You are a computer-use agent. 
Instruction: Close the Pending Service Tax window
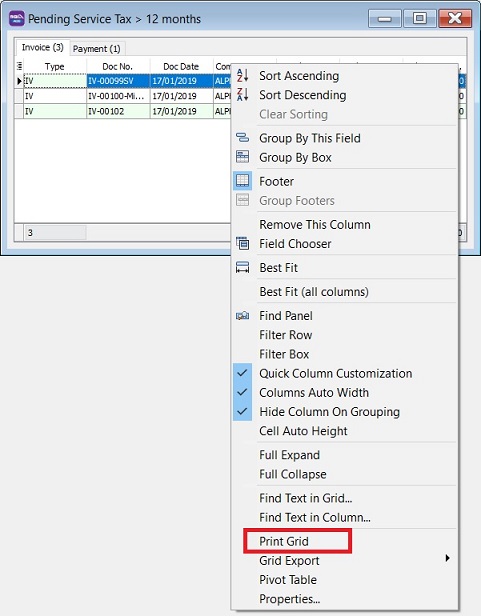pos(455,18)
